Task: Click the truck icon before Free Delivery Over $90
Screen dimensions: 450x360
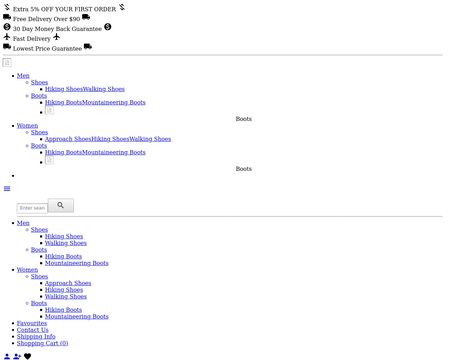Action: point(7,17)
